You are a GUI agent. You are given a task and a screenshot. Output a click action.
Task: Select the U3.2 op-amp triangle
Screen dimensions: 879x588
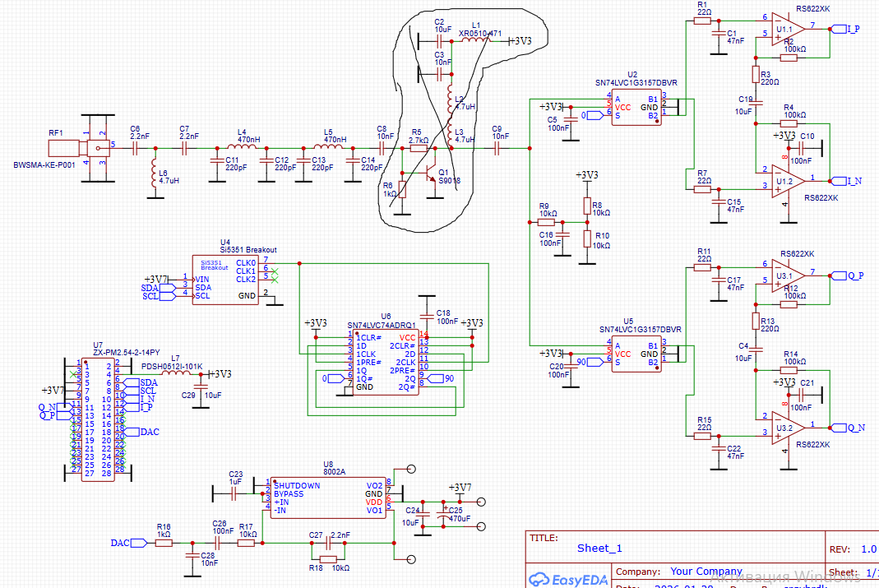click(789, 428)
